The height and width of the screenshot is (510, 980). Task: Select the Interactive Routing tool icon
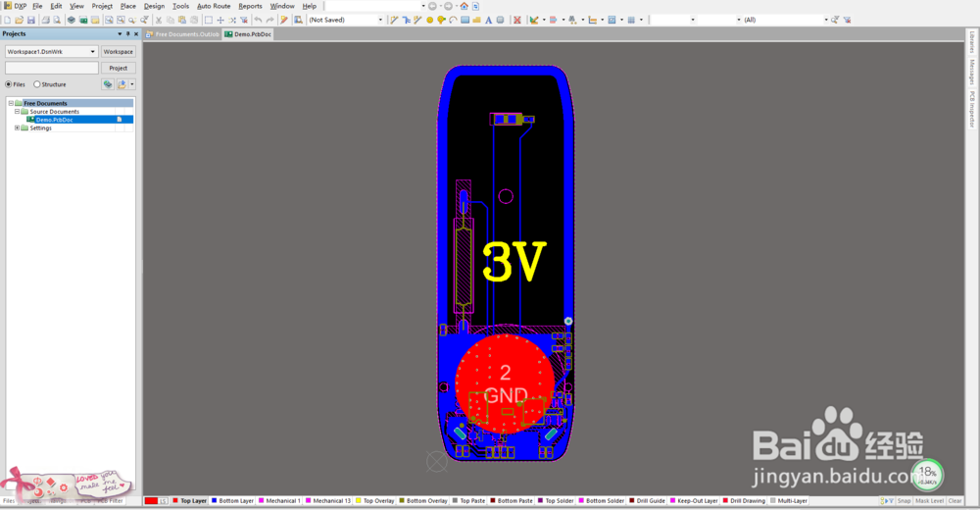(x=394, y=20)
